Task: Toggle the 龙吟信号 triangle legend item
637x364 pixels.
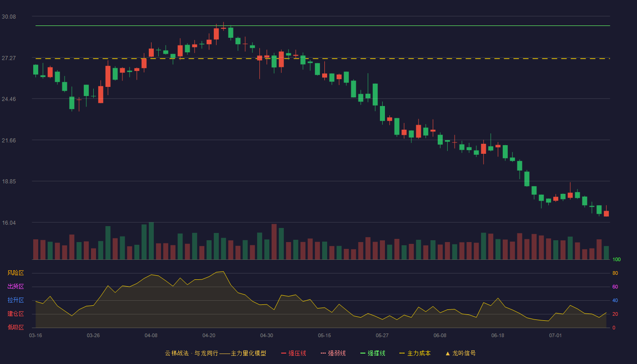Action: (460, 353)
